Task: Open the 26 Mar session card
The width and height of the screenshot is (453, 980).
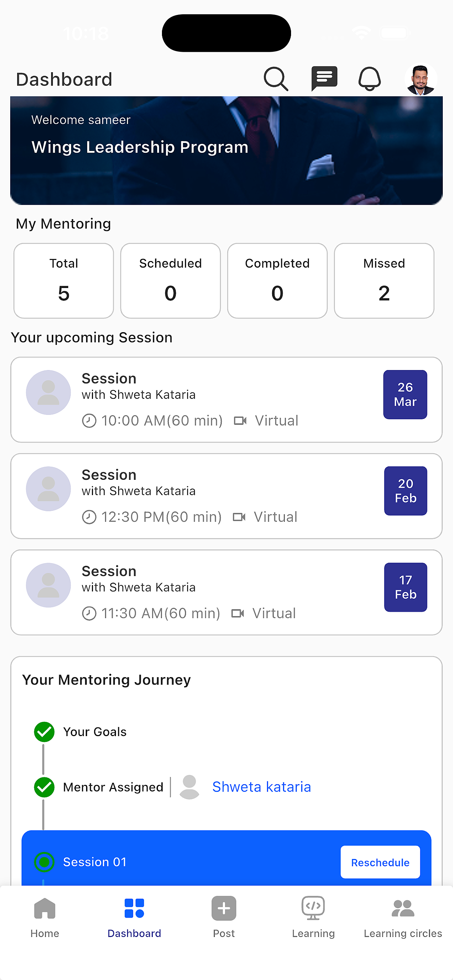Action: click(x=226, y=400)
